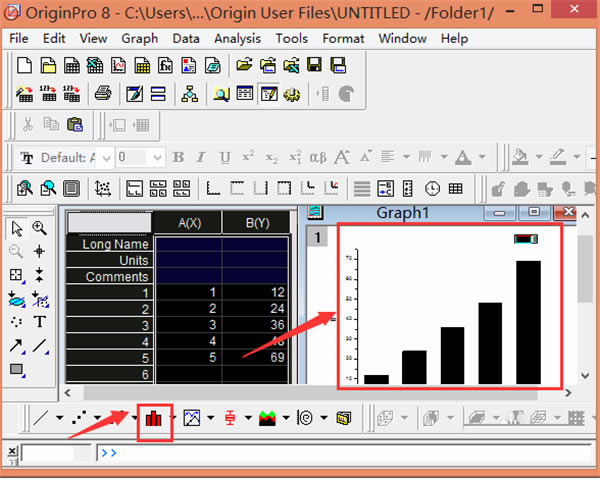The height and width of the screenshot is (481, 600).
Task: Click the horizontal scrollbar right arrow
Action: [568, 393]
